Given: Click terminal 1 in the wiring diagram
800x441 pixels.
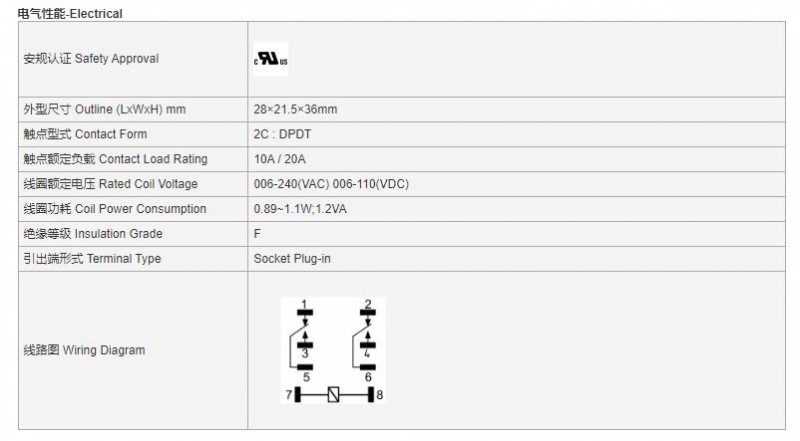Looking at the screenshot, I should [305, 308].
